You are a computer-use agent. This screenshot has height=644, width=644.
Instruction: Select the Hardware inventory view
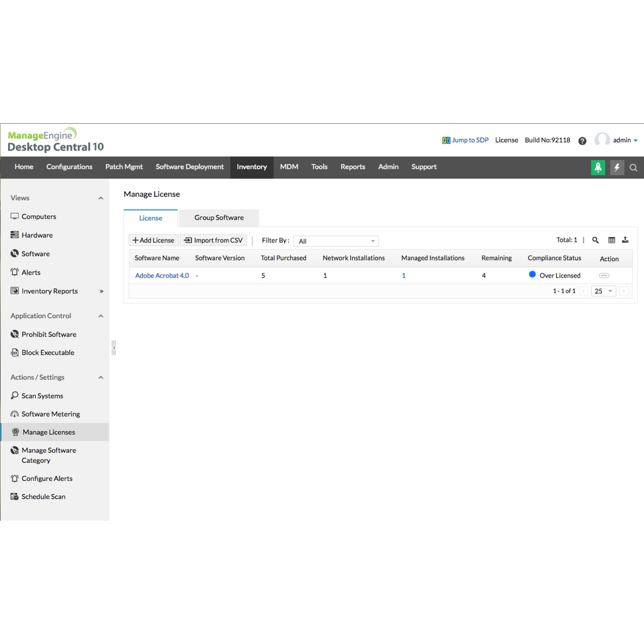(37, 235)
